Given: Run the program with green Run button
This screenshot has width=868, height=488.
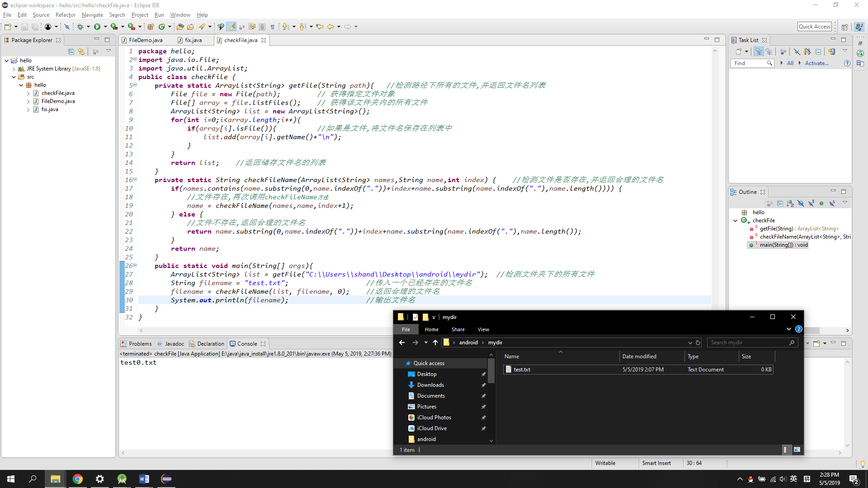Looking at the screenshot, I should 97,27.
